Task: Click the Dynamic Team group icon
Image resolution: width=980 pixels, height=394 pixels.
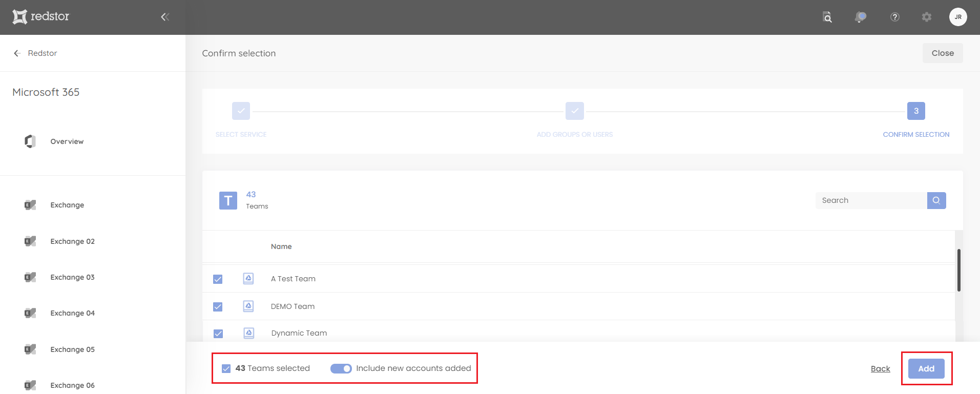Action: (249, 333)
